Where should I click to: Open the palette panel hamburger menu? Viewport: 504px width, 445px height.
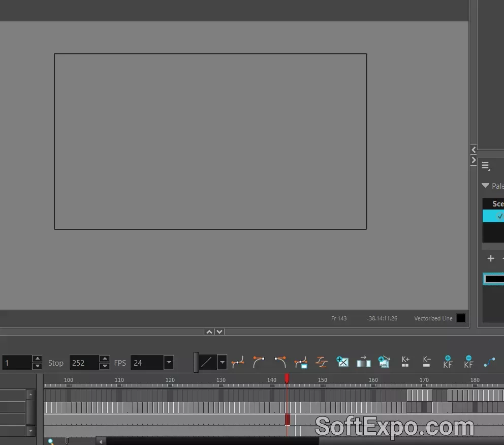click(x=486, y=166)
